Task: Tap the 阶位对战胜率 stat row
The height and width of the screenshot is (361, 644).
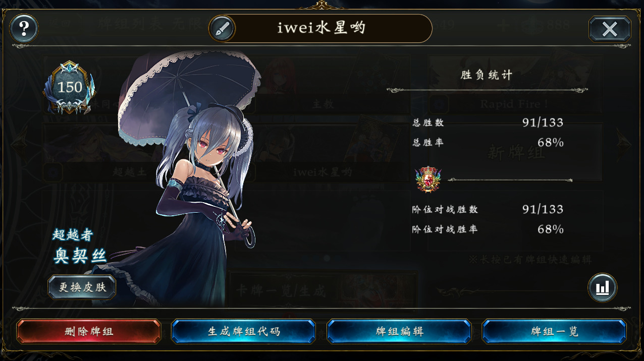Action: click(x=488, y=229)
